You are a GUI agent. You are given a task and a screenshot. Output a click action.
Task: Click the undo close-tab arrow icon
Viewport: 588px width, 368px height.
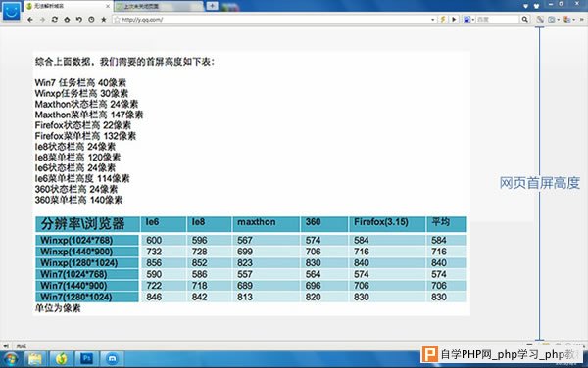tap(79, 20)
